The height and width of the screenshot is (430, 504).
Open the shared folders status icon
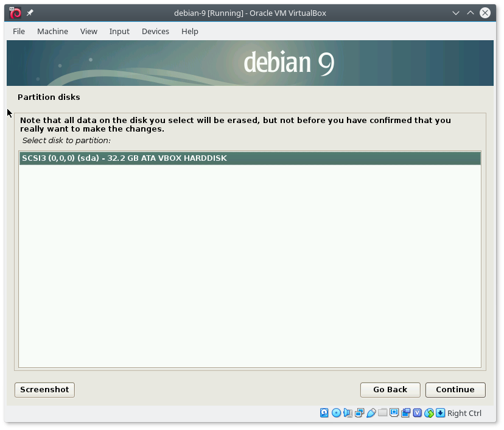[382, 413]
